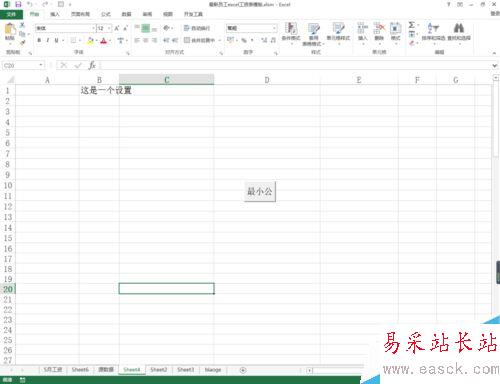Screen dimensions: 500x384
Task: Expand the Name Box dropdown arrow
Action: (x=41, y=65)
